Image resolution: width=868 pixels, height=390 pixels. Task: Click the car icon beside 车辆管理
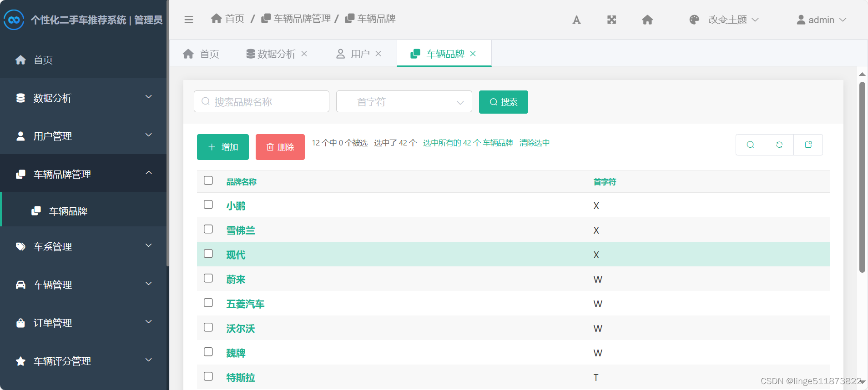coord(20,285)
